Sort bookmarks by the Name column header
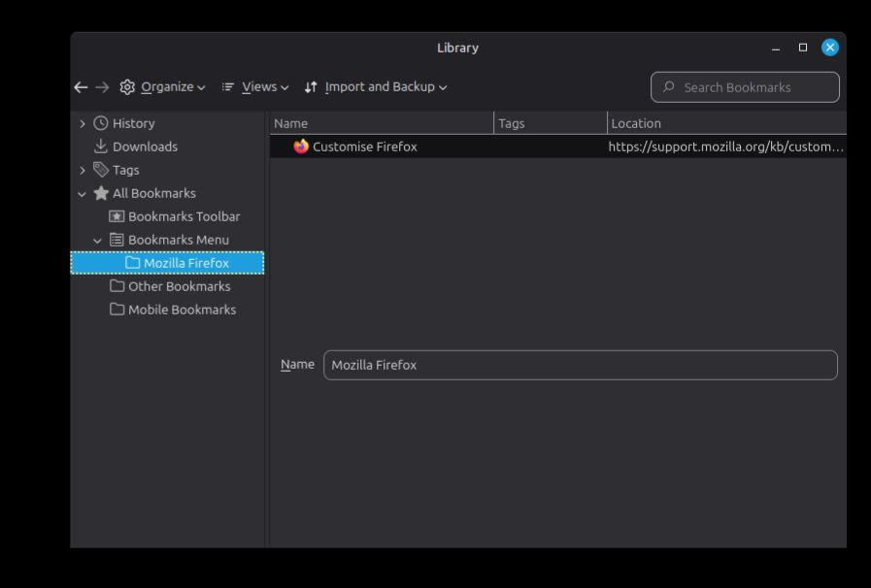This screenshot has height=588, width=871. click(382, 123)
